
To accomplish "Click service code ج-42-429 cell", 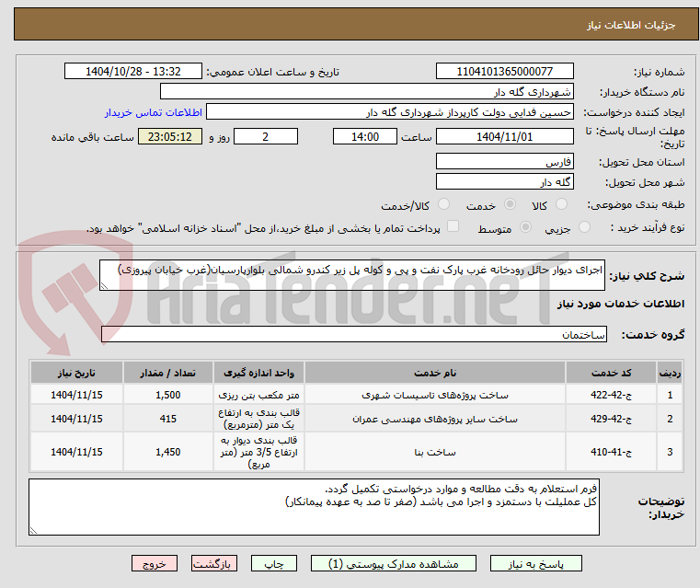I will pyautogui.click(x=611, y=419).
